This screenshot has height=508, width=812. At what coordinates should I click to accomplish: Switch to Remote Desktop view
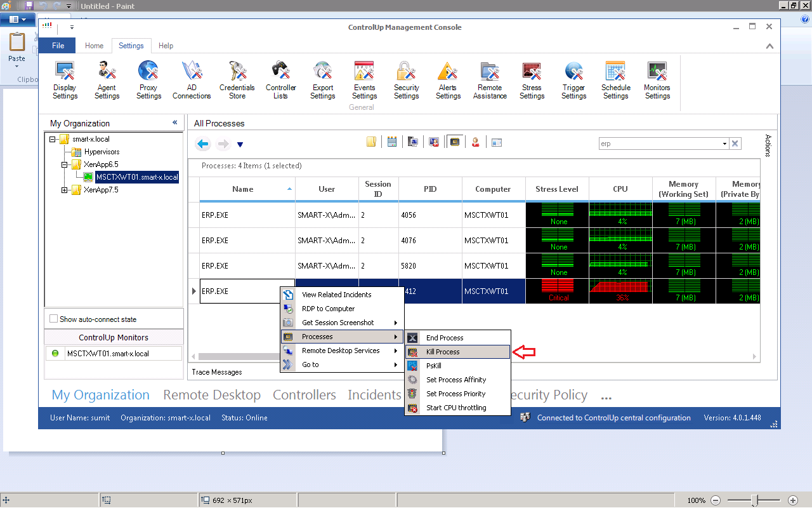click(212, 395)
